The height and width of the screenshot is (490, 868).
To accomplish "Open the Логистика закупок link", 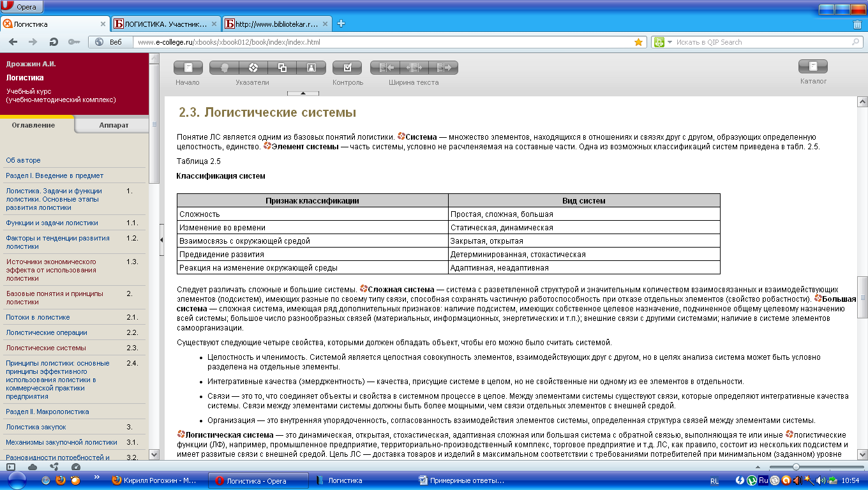I will click(x=36, y=427).
